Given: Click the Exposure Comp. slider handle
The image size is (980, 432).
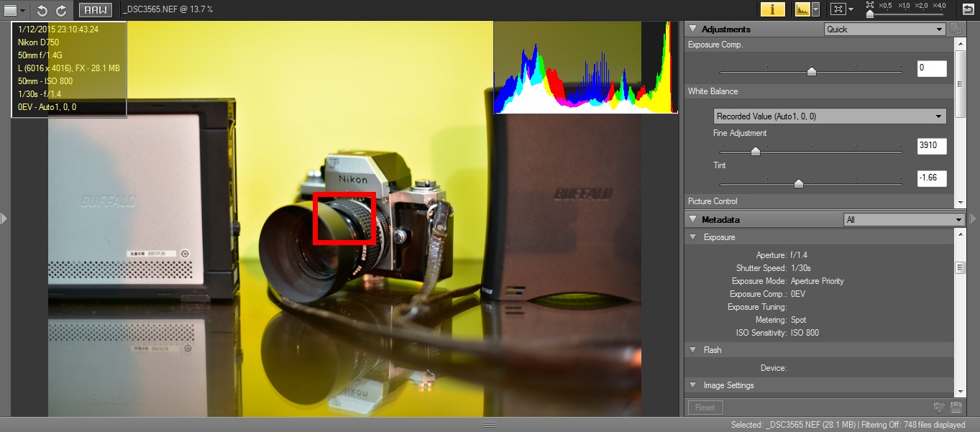Looking at the screenshot, I should (812, 70).
